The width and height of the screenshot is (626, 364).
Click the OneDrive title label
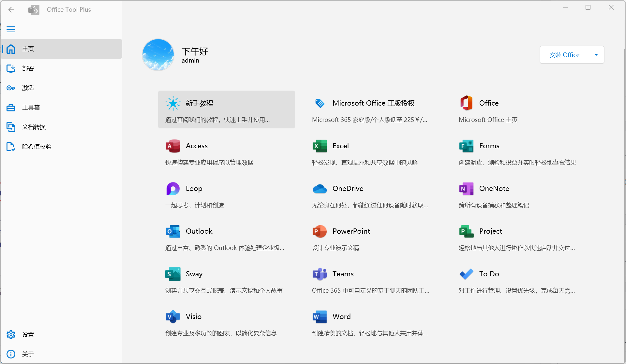(x=348, y=189)
